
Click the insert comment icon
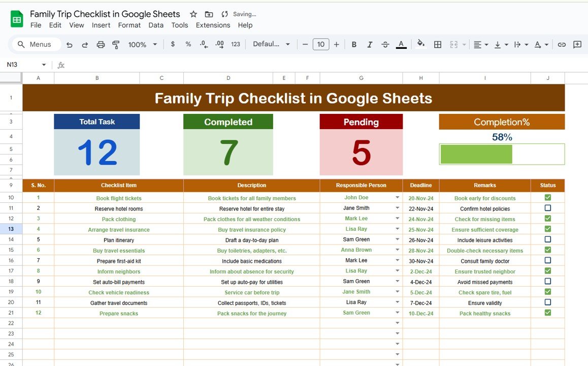577,44
